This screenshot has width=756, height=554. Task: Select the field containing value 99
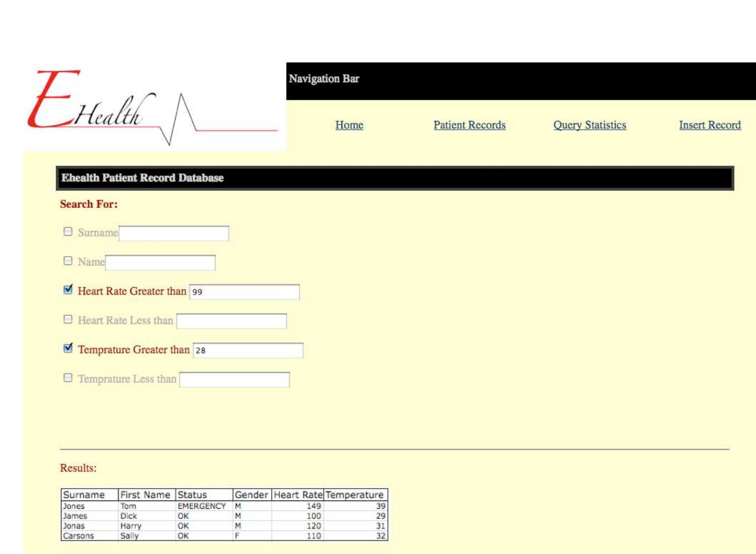click(243, 292)
